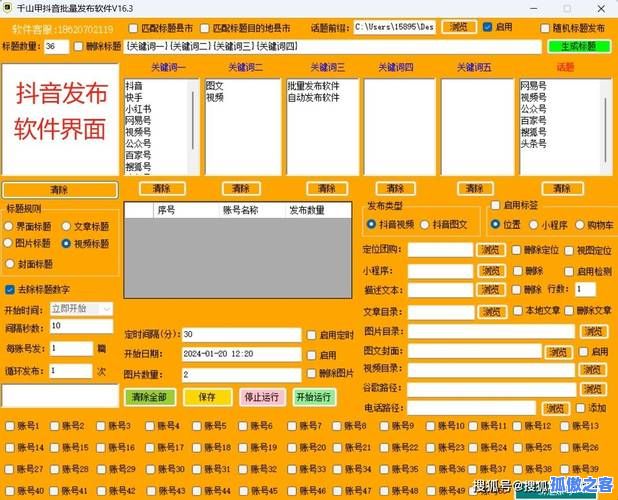Check 添加 checkbox beside 电话路径
Screen dimensions: 618x500
click(x=581, y=408)
